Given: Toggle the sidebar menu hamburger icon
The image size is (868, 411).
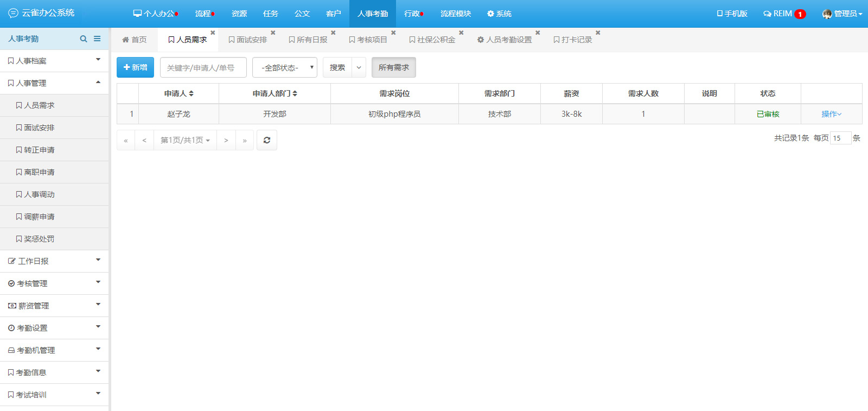Looking at the screenshot, I should 97,39.
